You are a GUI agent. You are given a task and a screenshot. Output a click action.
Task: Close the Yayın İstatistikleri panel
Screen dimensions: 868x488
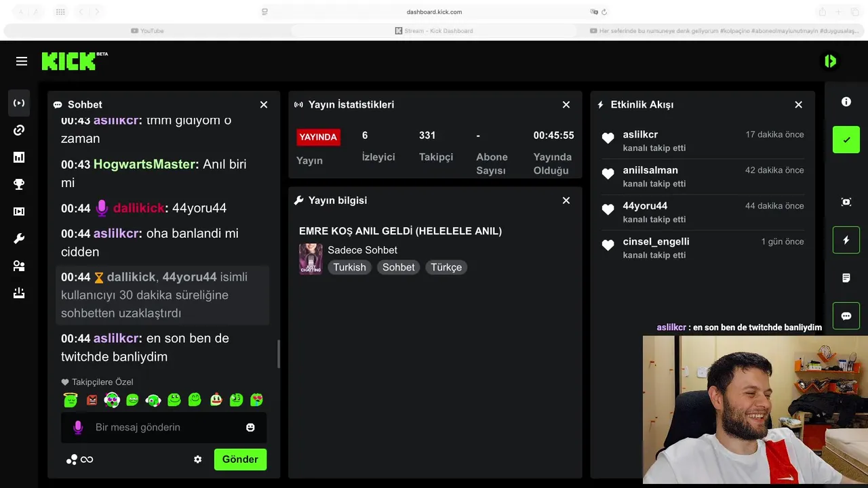[566, 104]
